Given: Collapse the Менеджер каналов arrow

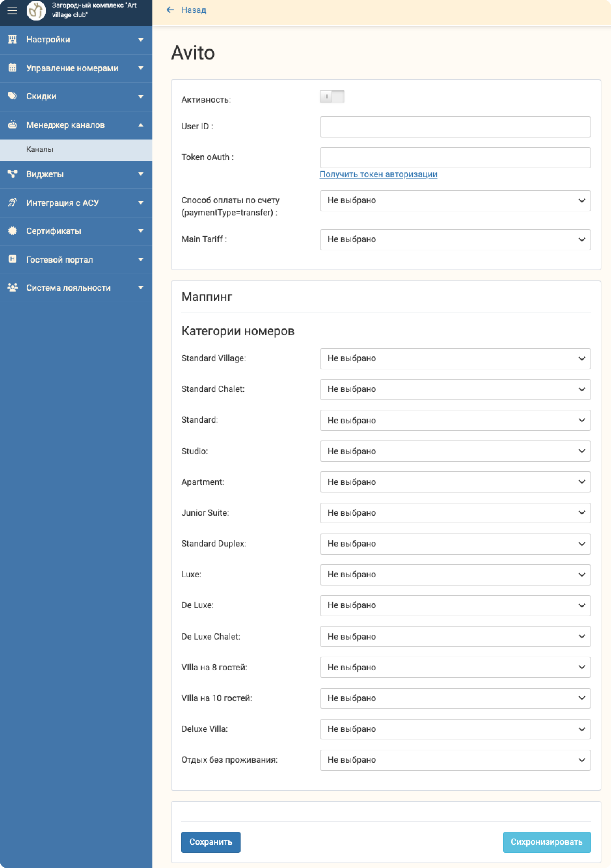Looking at the screenshot, I should pyautogui.click(x=141, y=125).
